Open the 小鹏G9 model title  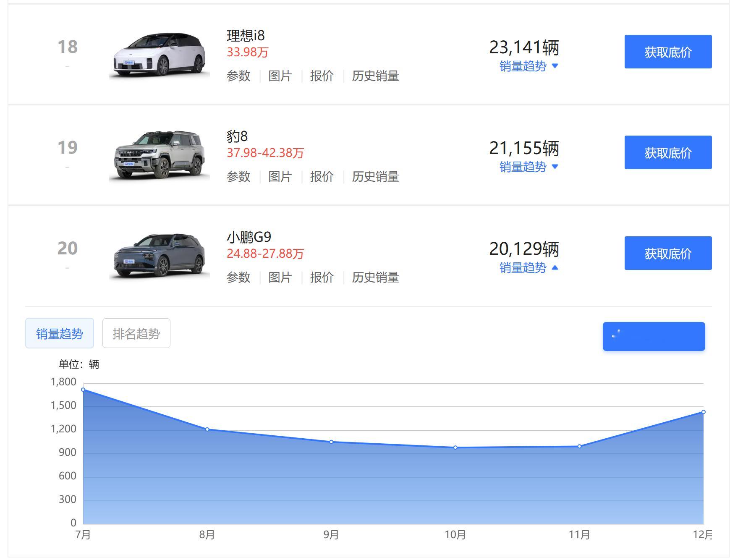pyautogui.click(x=249, y=237)
